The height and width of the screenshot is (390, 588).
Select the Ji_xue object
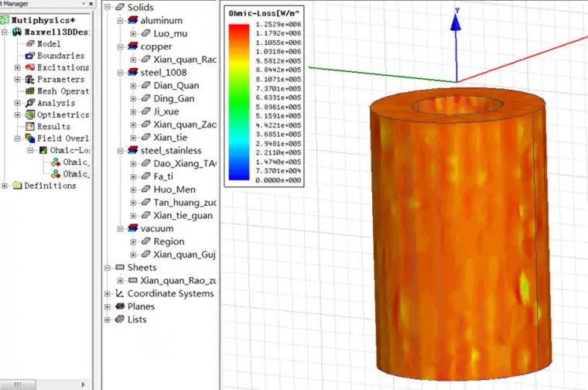point(166,111)
